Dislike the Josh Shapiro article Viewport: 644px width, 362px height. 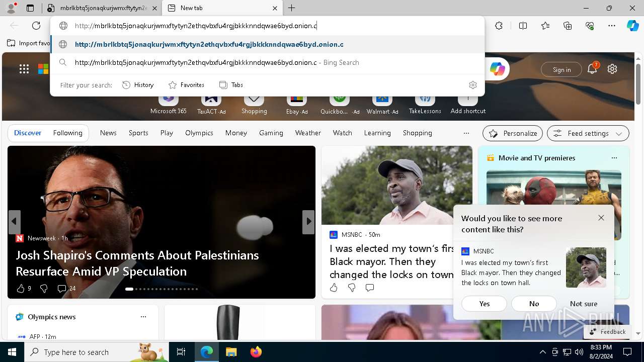click(44, 288)
